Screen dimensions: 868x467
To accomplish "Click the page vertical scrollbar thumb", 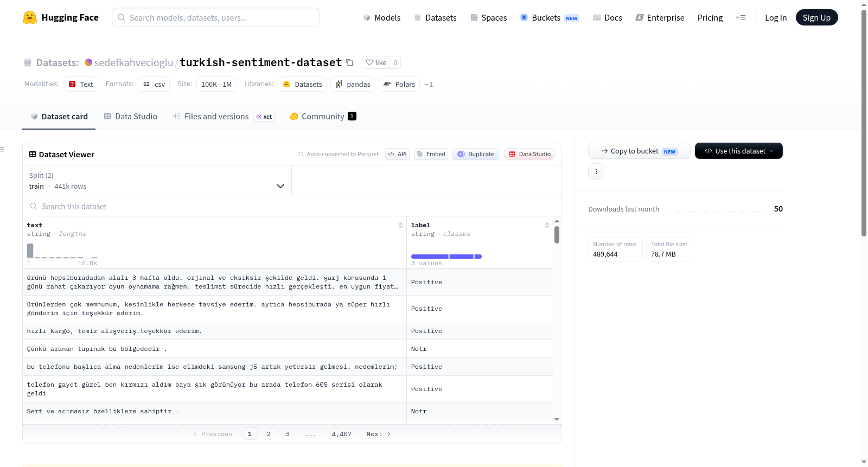I will 864,122.
